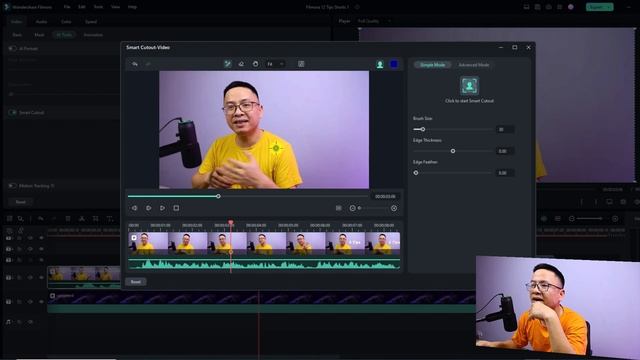This screenshot has width=640, height=360.
Task: Zoom in the Smart Cutout timeline
Action: tap(394, 208)
